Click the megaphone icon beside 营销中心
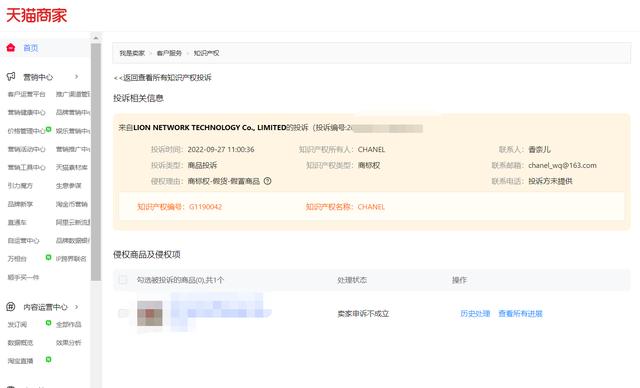640x388 pixels. click(11, 77)
